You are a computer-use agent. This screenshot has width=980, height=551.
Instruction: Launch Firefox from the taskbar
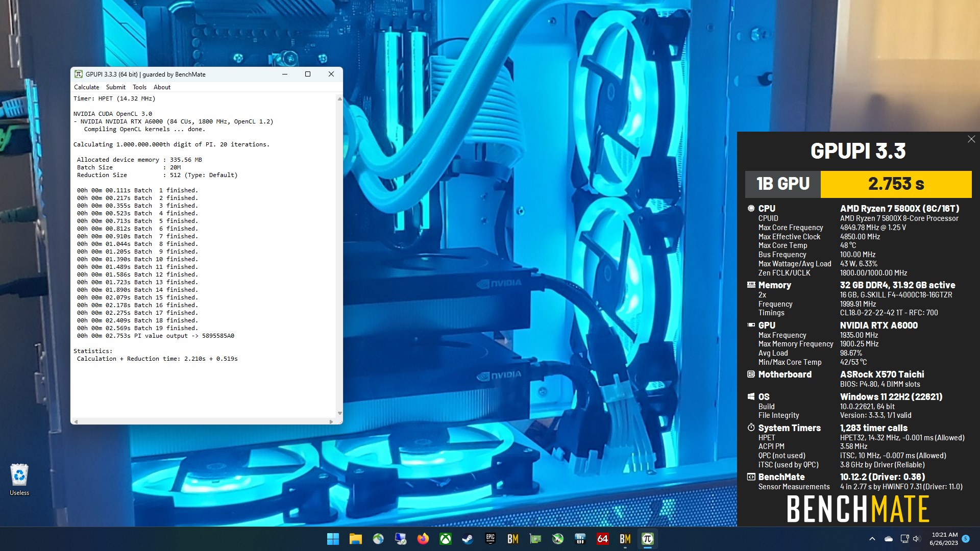(x=423, y=539)
